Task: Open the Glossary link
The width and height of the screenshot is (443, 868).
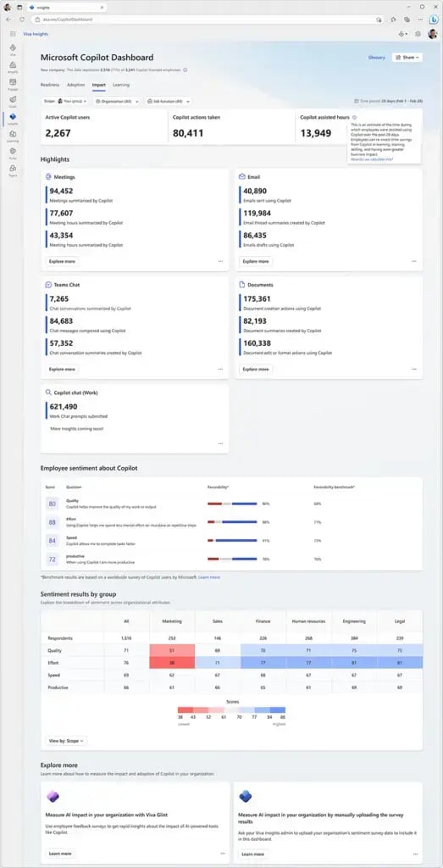Action: 377,57
